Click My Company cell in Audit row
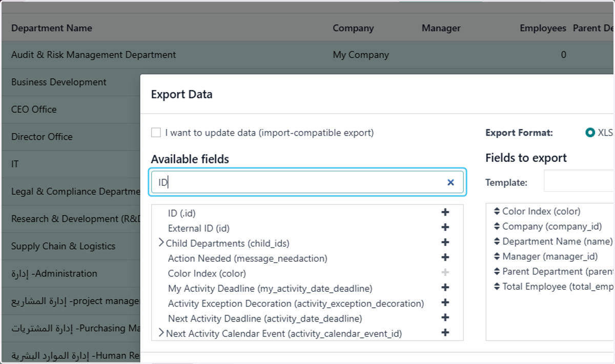The height and width of the screenshot is (364, 615). [x=361, y=55]
